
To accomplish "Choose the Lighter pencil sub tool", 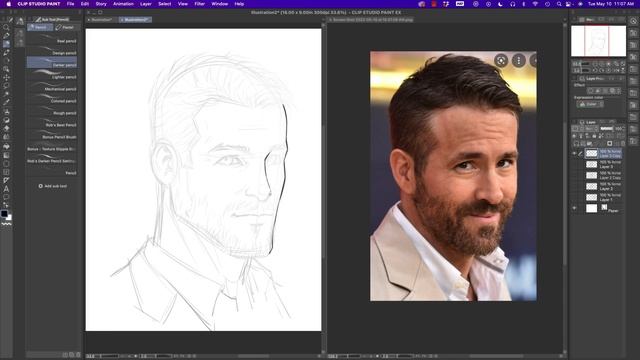I will click(x=52, y=75).
